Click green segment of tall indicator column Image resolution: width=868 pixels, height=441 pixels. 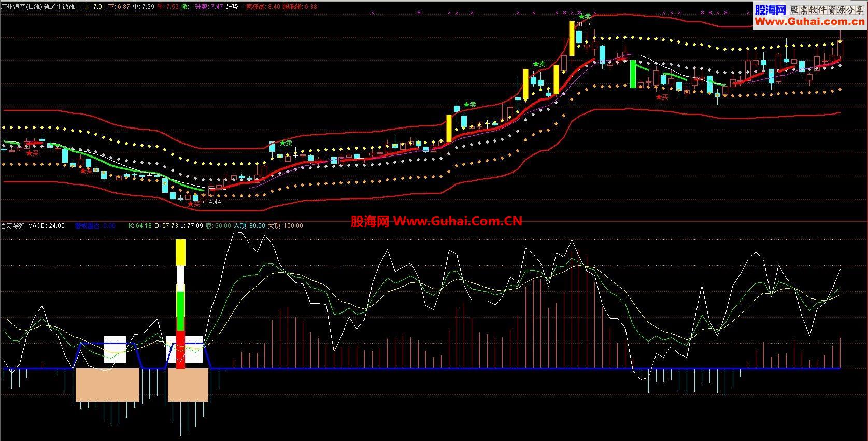pos(180,311)
